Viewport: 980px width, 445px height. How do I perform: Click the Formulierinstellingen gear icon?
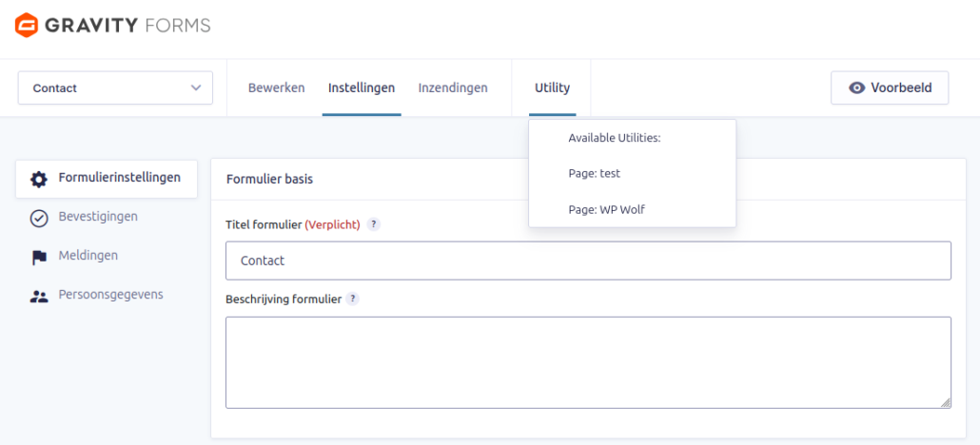[39, 179]
